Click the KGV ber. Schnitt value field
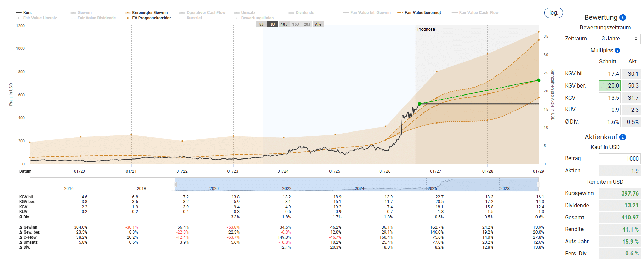This screenshot has width=644, height=263. pyautogui.click(x=610, y=85)
